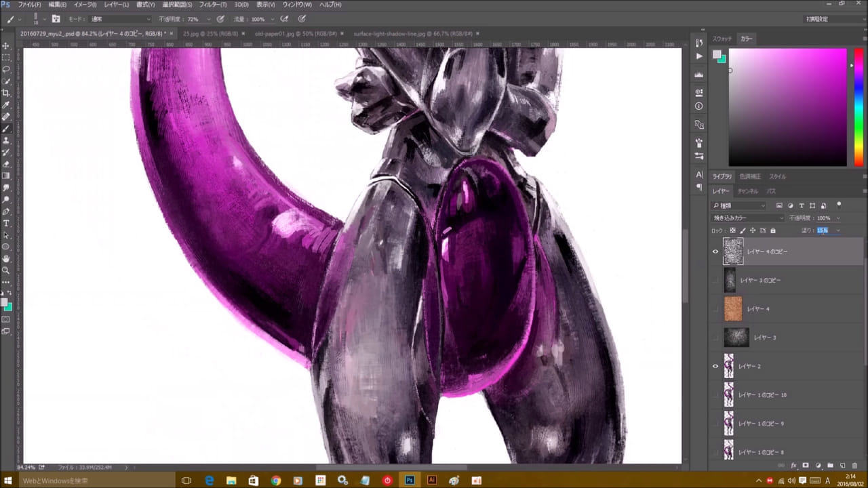Open the brush mode dropdown in options bar
Screen dimensions: 868x488
point(120,19)
